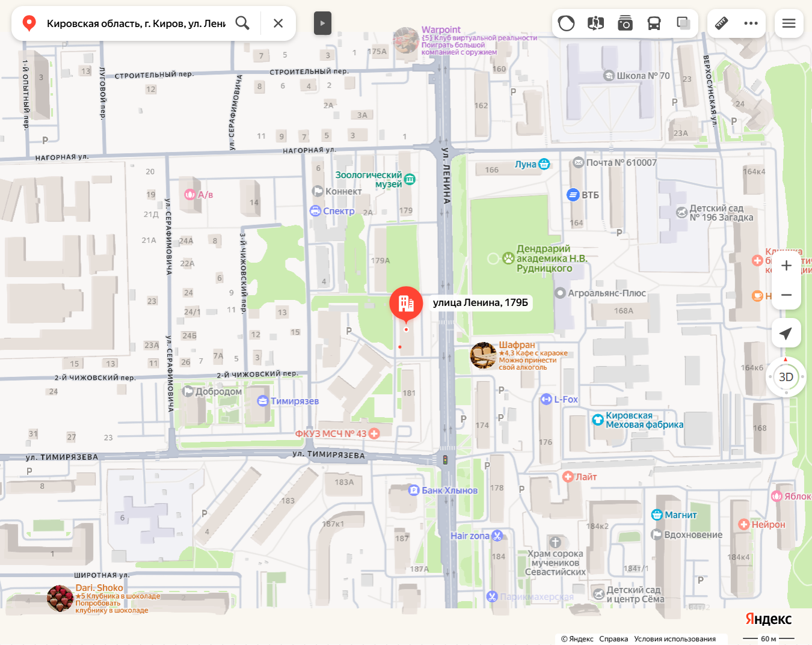Clear the search field with the X

point(278,23)
